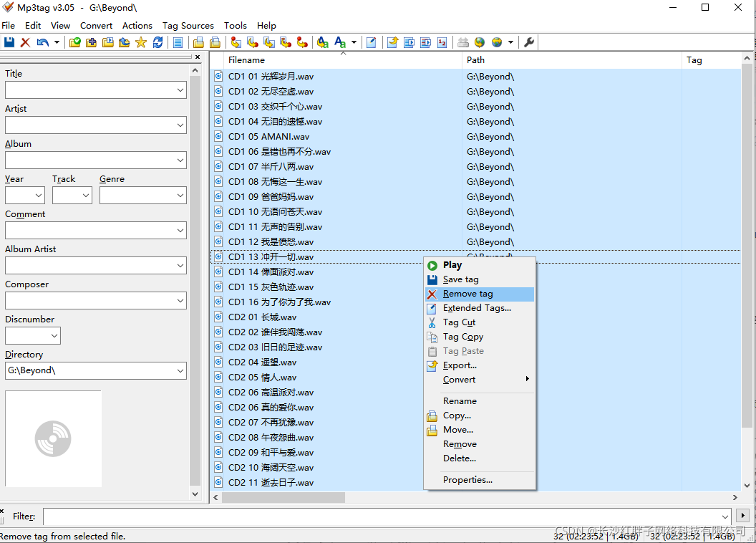This screenshot has width=756, height=543.
Task: Choose Save tag in the context menu
Action: pyautogui.click(x=480, y=279)
